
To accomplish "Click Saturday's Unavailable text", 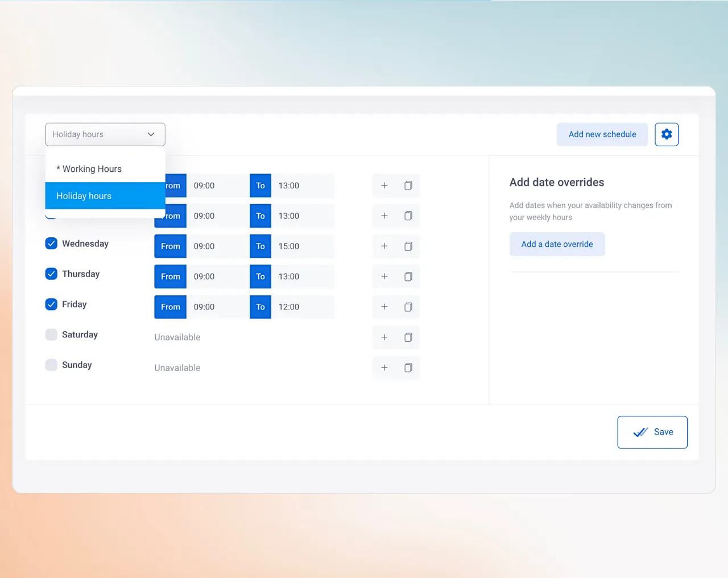I will click(177, 337).
